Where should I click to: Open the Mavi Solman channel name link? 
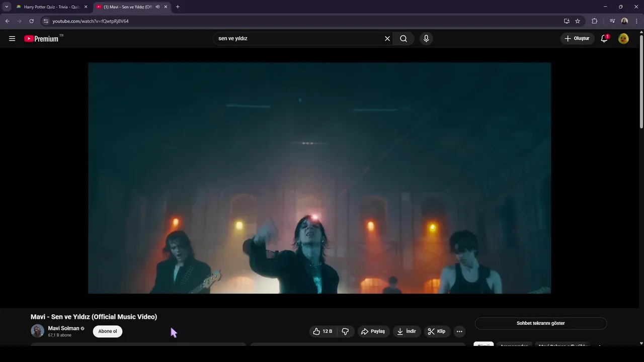[63, 328]
